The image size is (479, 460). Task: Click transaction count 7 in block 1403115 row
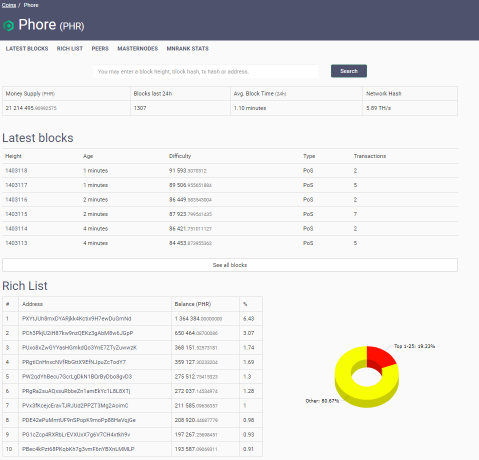pos(355,214)
